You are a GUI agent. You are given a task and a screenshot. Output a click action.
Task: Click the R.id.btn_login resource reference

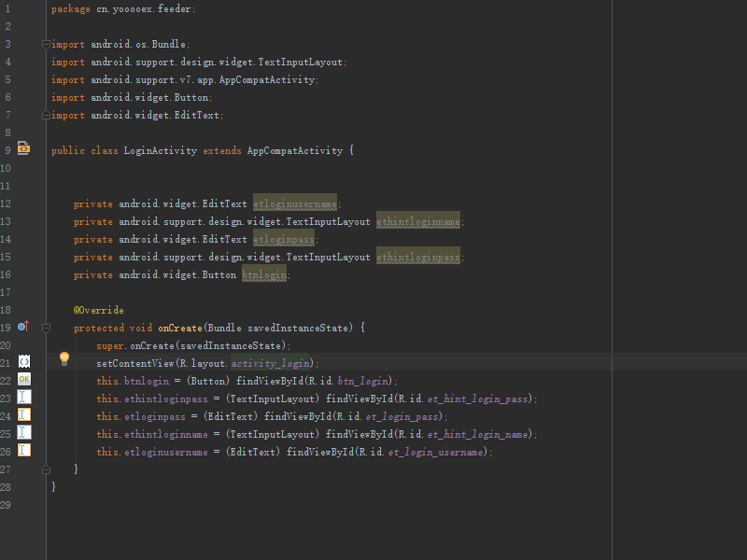click(364, 381)
